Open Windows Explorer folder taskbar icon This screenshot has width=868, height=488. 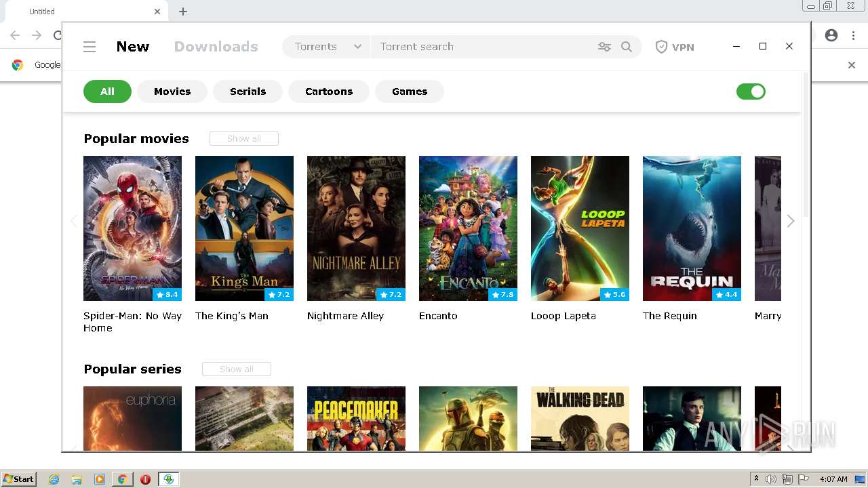coord(77,479)
